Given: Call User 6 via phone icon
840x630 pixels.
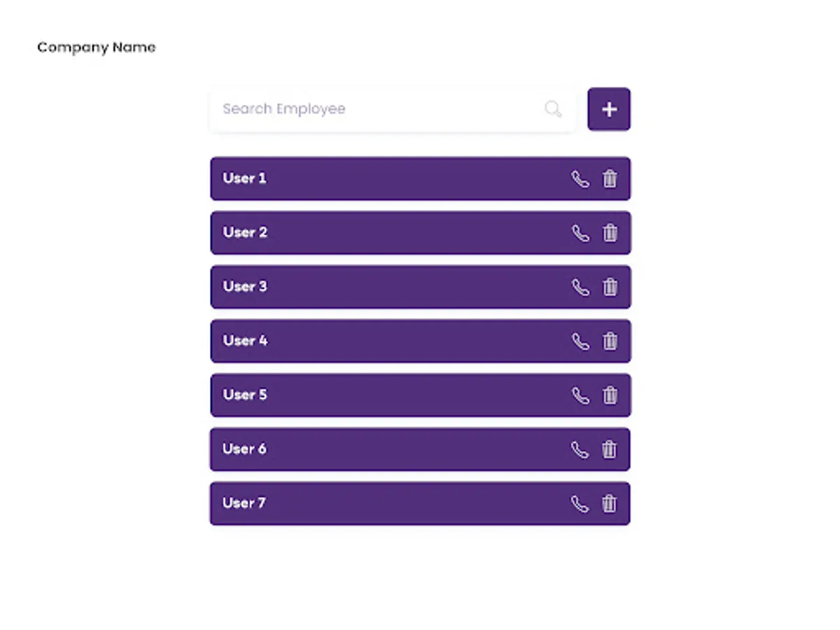Looking at the screenshot, I should click(580, 449).
